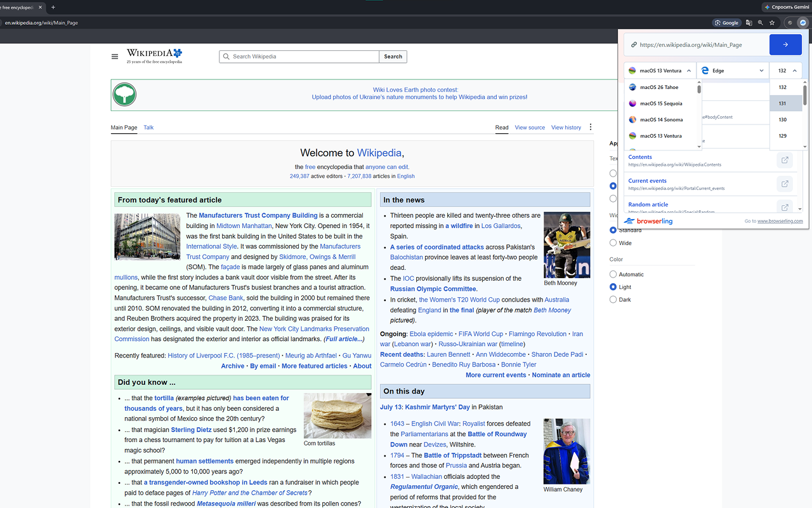The height and width of the screenshot is (508, 812).
Task: Click the OS list scrollbar thumb
Action: (699, 90)
